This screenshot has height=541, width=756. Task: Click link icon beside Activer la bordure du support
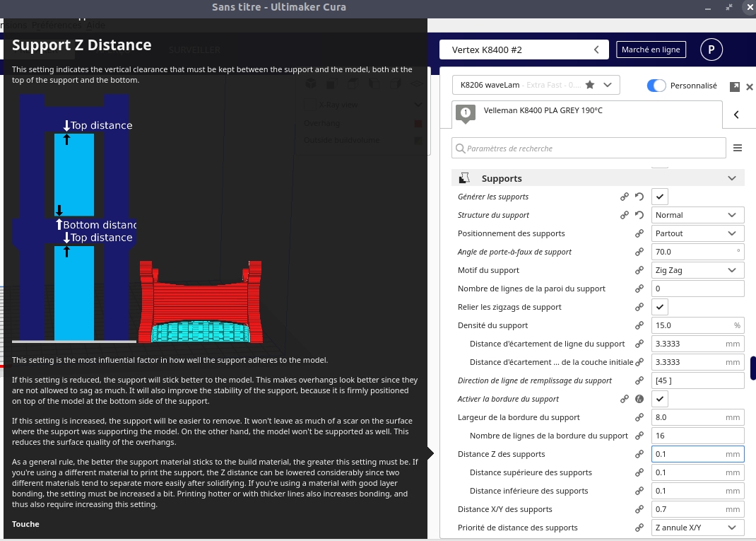click(x=625, y=399)
